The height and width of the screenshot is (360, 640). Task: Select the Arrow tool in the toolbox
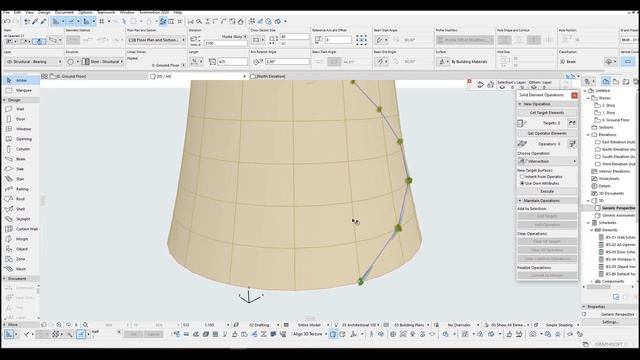click(20, 80)
